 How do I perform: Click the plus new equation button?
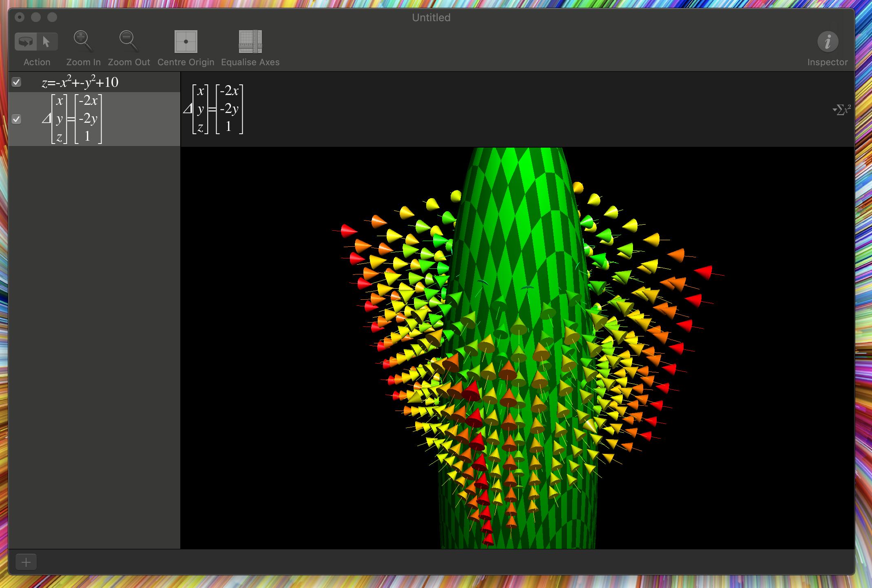[x=26, y=562]
